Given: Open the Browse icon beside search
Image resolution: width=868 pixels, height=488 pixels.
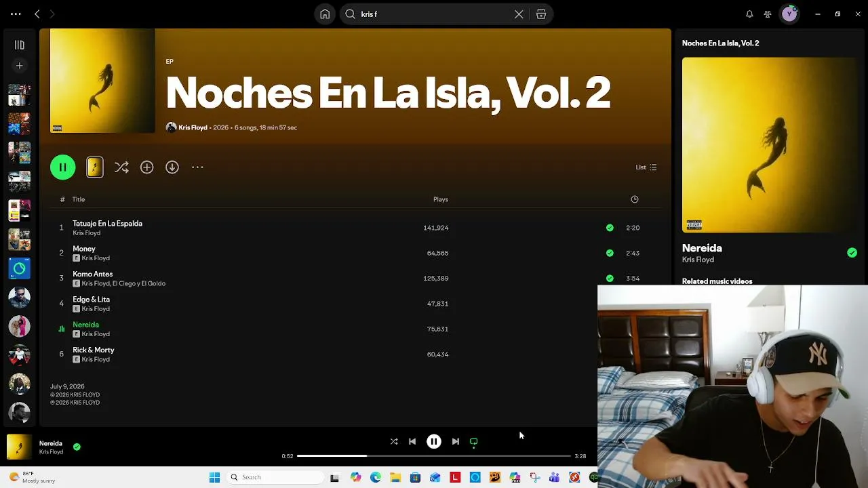Looking at the screenshot, I should click(x=541, y=14).
